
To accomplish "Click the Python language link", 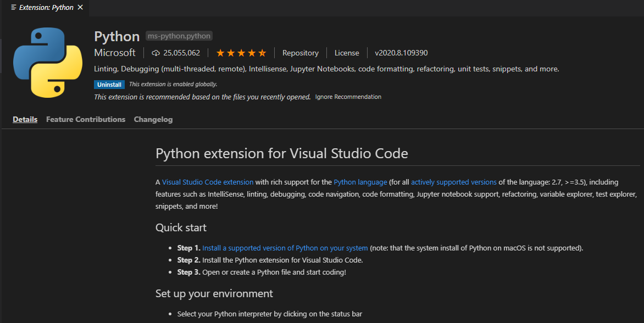I will click(x=360, y=182).
